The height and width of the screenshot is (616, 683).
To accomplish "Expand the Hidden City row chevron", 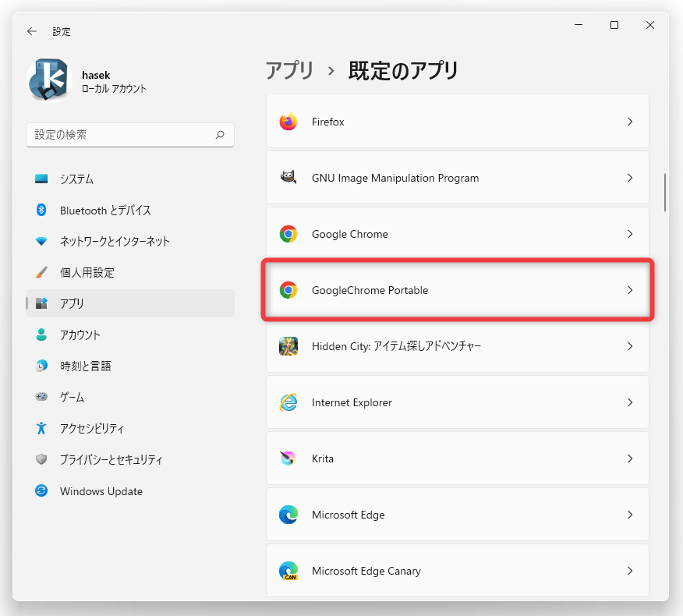I will pos(630,346).
